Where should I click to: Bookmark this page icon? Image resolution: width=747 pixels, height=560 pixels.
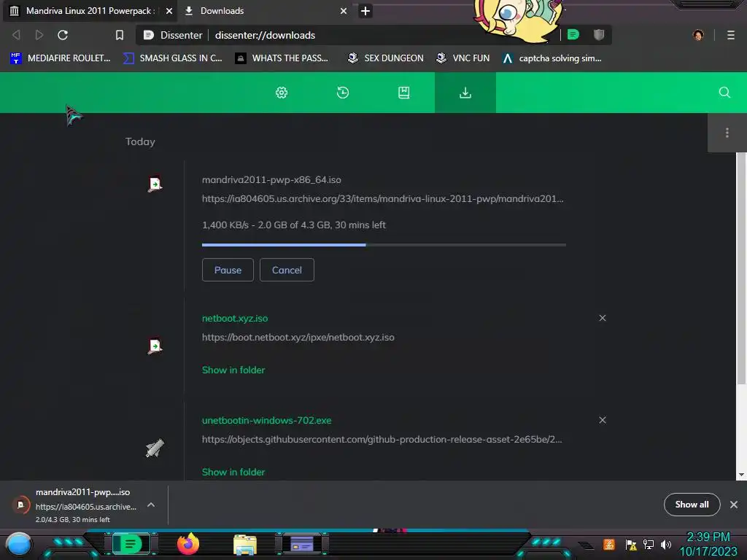pyautogui.click(x=120, y=35)
